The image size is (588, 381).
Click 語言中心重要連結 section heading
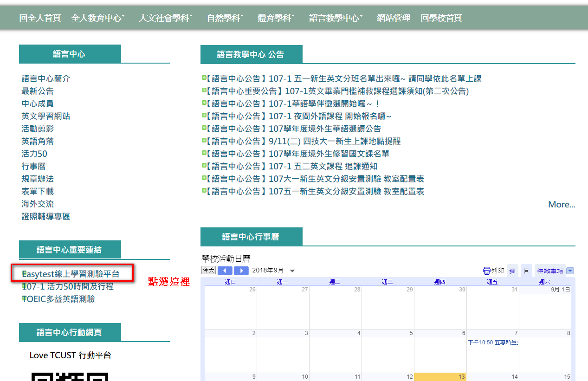69,250
